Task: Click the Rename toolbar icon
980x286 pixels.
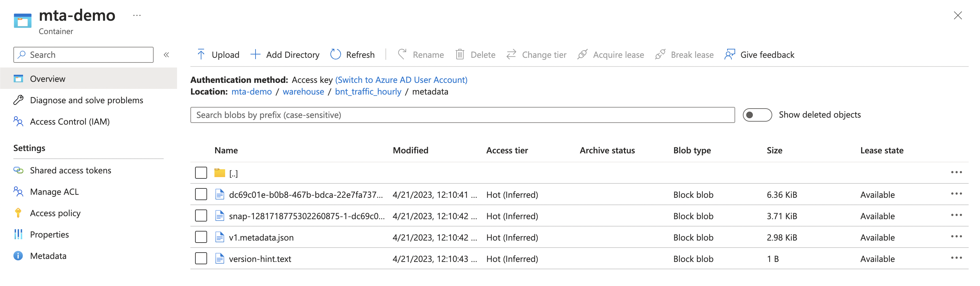Action: tap(402, 54)
